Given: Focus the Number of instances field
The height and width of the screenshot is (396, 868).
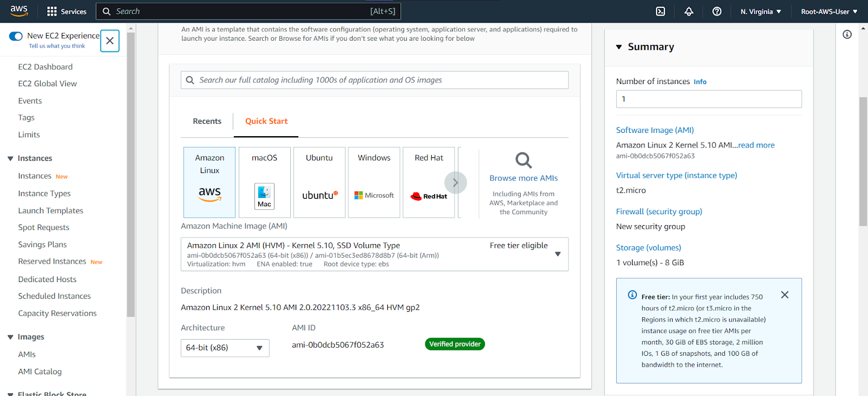Looking at the screenshot, I should pyautogui.click(x=709, y=99).
